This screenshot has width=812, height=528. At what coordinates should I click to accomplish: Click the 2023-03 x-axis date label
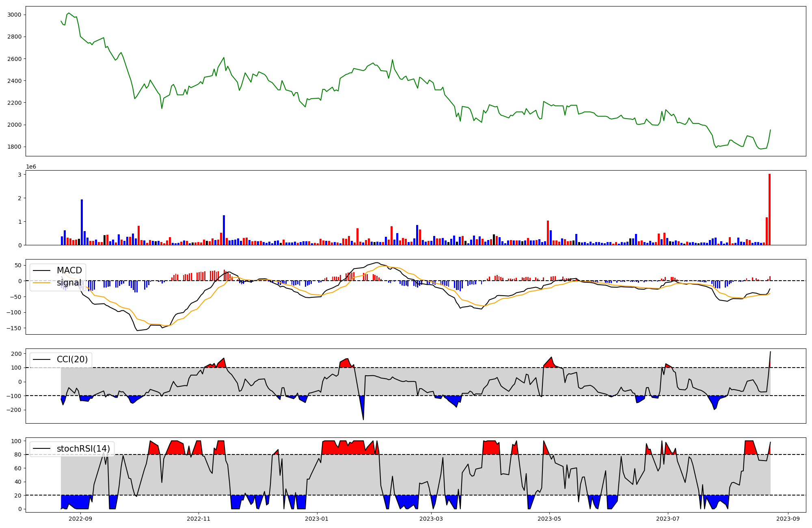(x=431, y=519)
